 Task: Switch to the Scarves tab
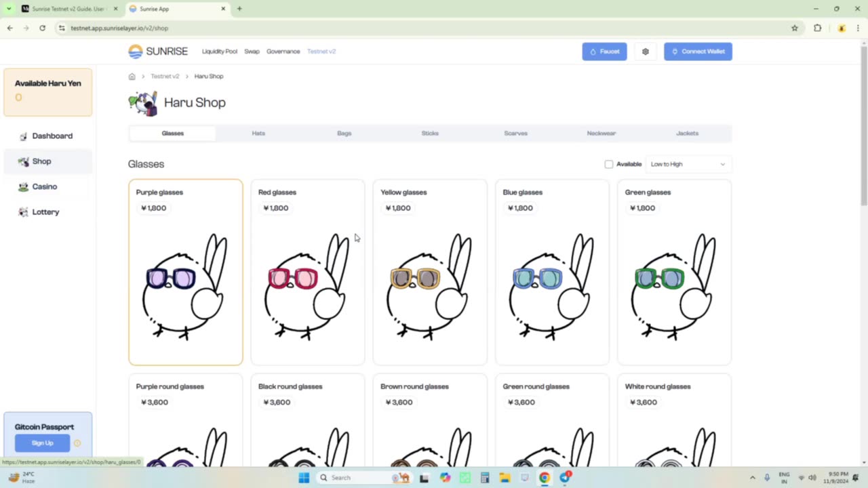coord(515,134)
